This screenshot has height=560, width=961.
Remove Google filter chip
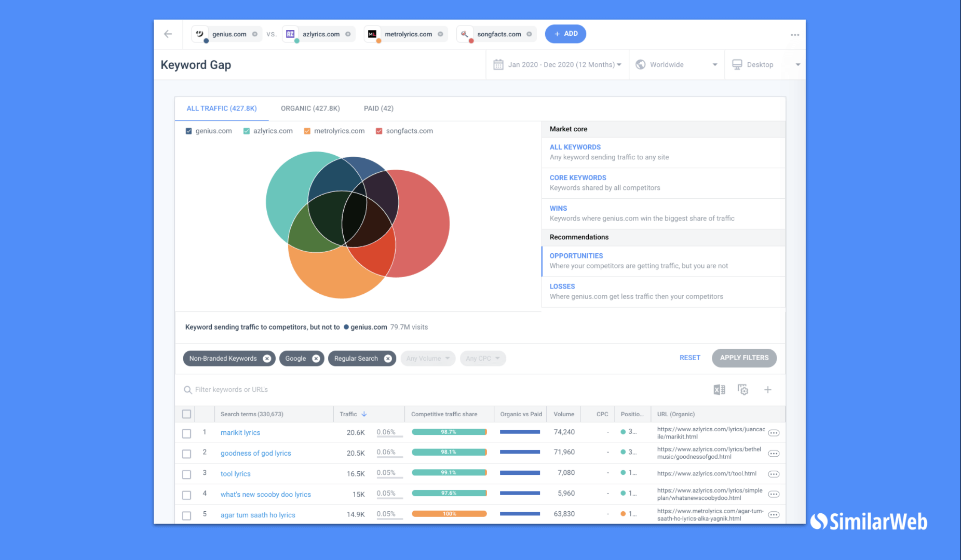316,359
